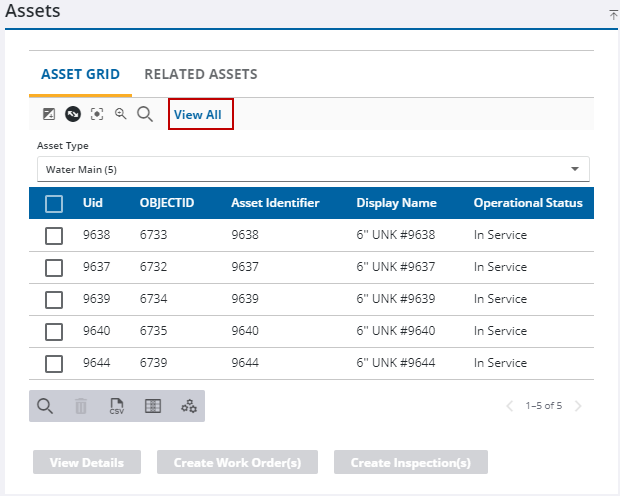
Task: Click the View All link
Action: 198,115
